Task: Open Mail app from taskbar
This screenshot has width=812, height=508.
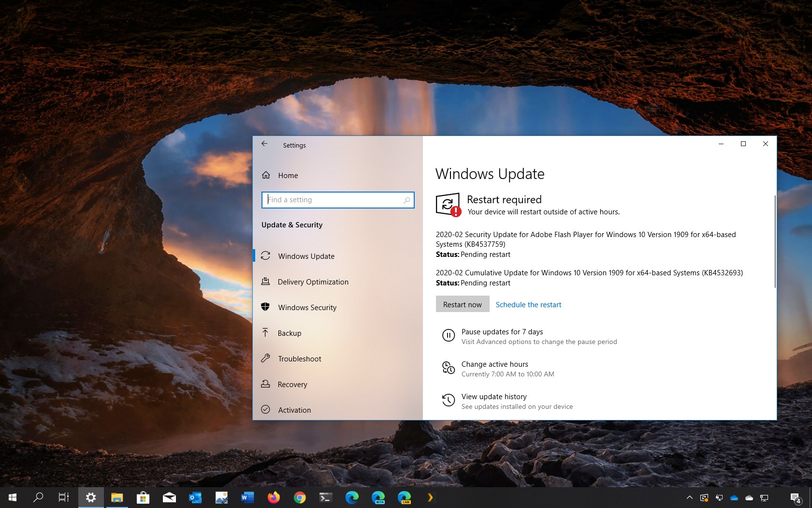Action: 169,497
